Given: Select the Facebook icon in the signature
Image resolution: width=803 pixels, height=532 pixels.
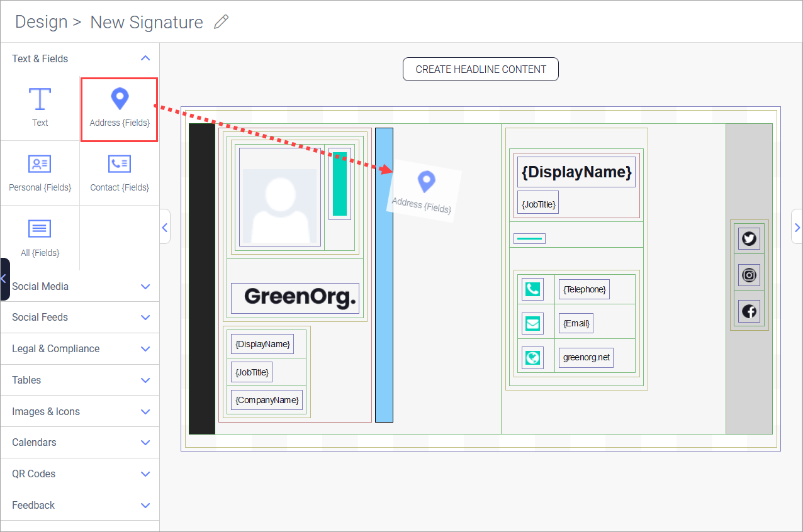Looking at the screenshot, I should pyautogui.click(x=749, y=311).
